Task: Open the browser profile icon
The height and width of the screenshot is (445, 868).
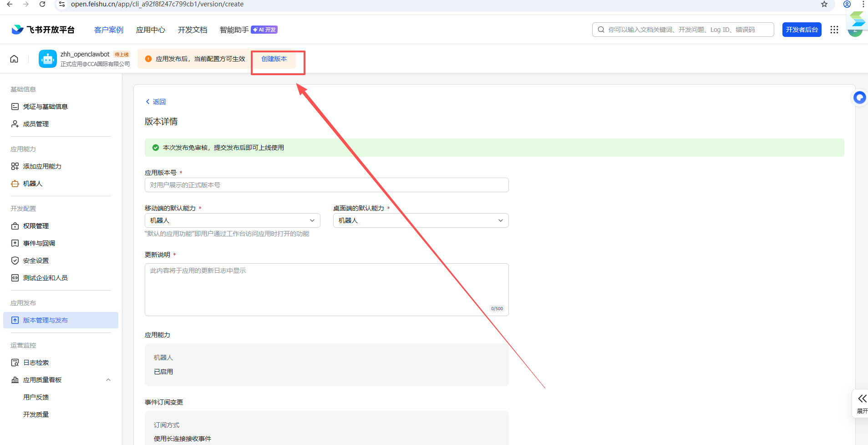Action: [847, 4]
